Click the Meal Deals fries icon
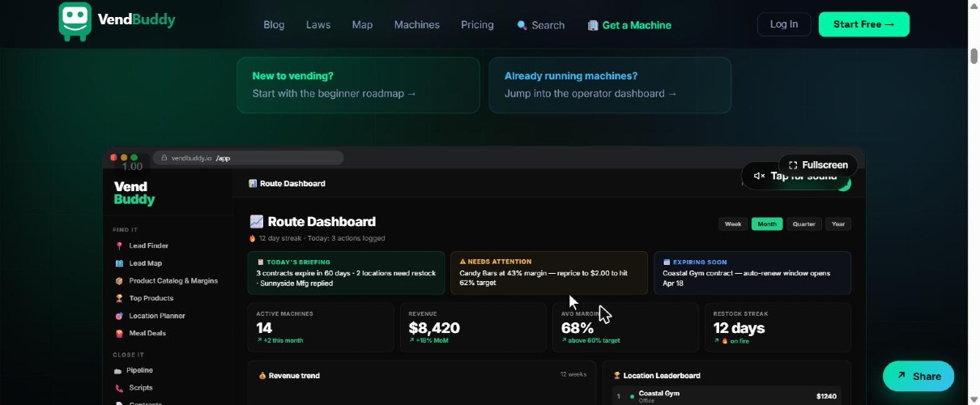Viewport: 980px width, 405px height. coord(119,334)
